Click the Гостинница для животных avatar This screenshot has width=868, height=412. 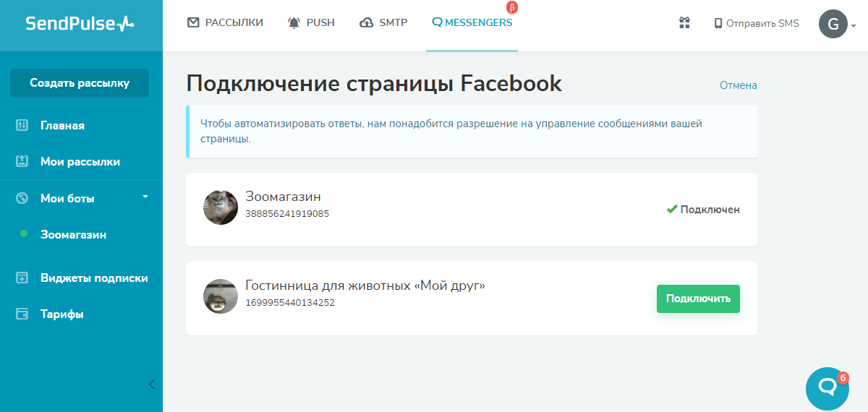point(221,296)
